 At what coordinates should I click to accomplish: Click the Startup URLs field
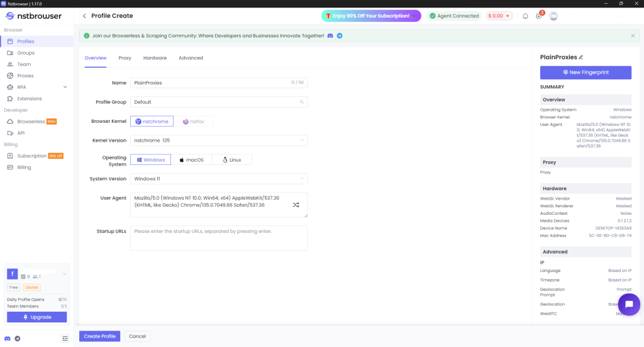(219, 238)
